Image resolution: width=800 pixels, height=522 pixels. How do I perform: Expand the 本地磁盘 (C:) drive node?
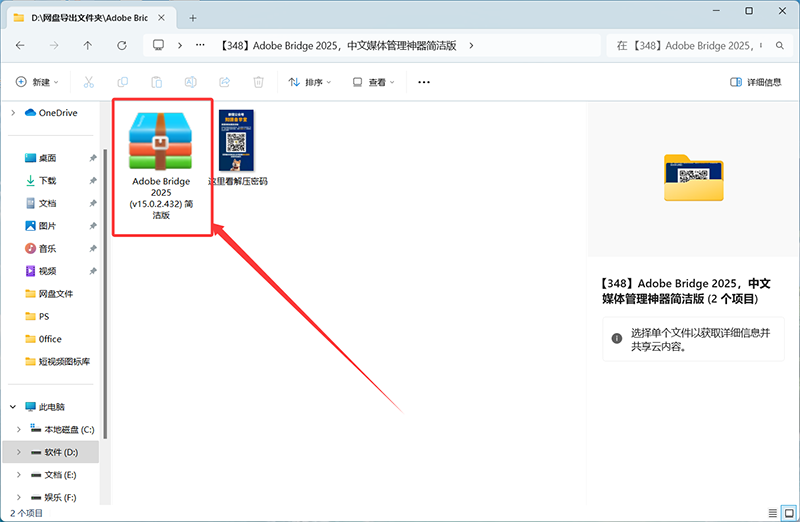(x=19, y=429)
